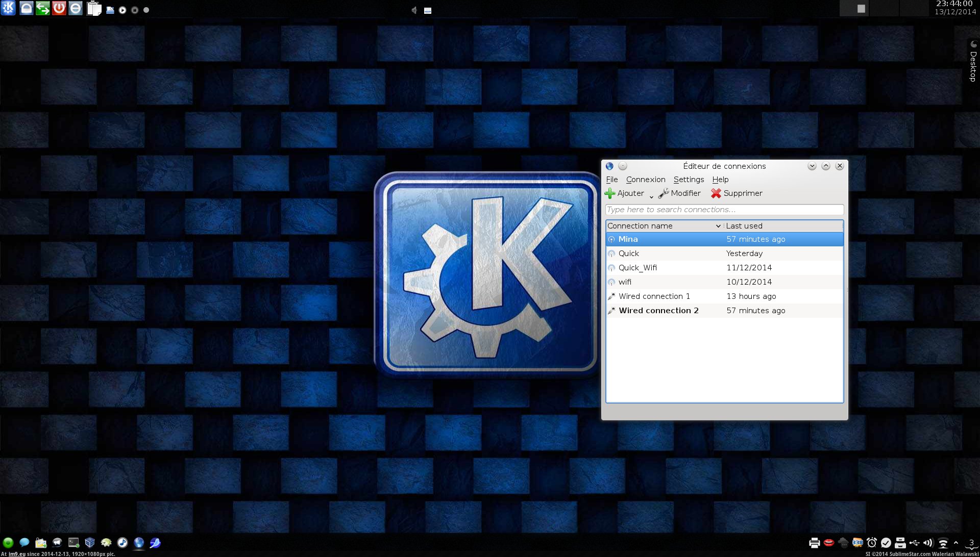Open the Desktop toolbox tab on right edge
This screenshot has width=980, height=557.
tap(973, 60)
